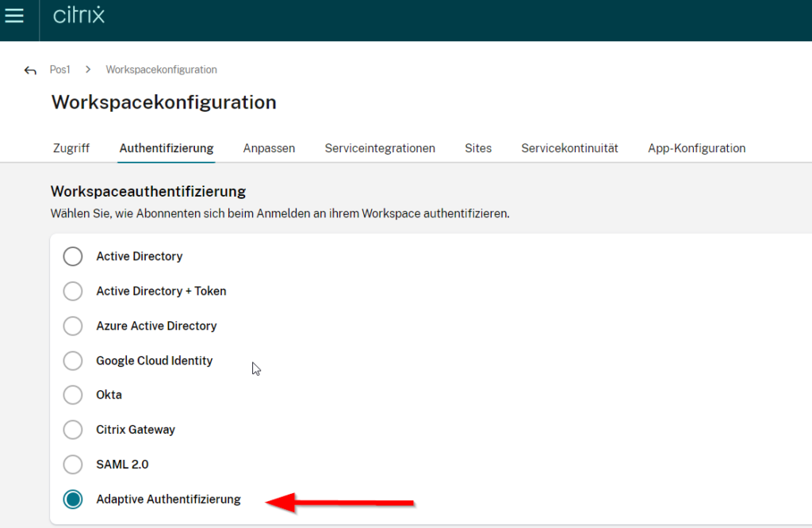
Task: Switch to the App-Konfiguration tab
Action: point(696,148)
